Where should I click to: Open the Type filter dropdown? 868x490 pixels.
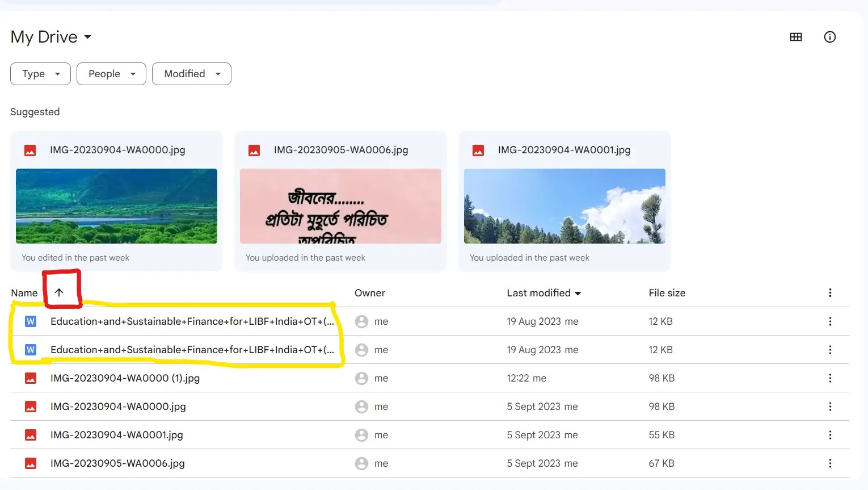[40, 74]
